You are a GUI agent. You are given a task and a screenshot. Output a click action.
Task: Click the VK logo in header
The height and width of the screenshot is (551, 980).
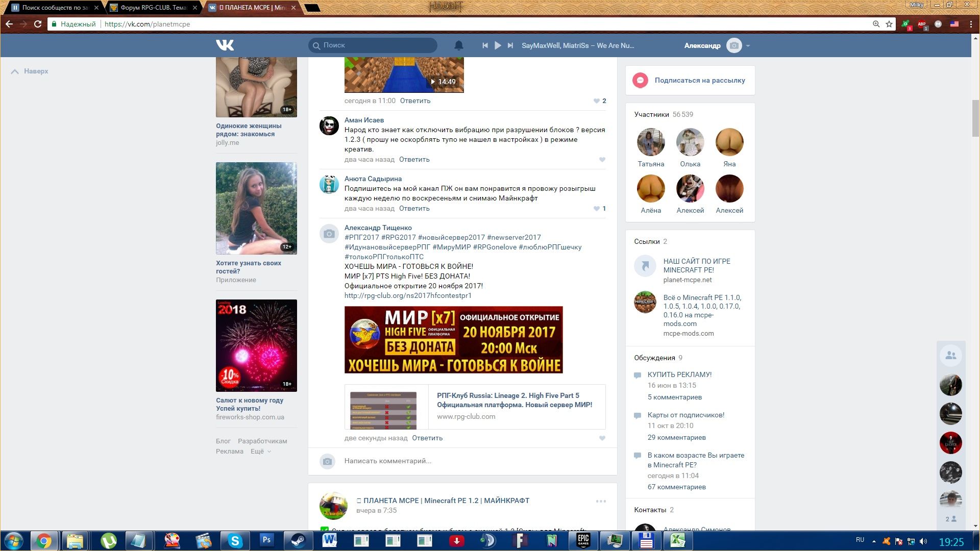tap(225, 45)
